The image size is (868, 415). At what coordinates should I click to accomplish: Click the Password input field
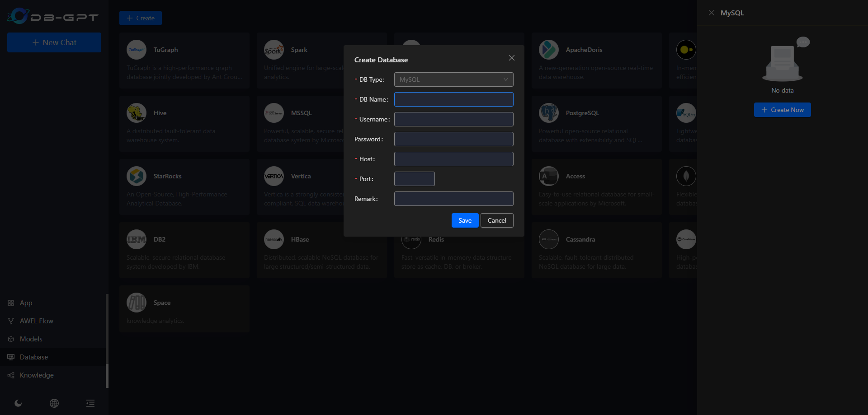(453, 139)
